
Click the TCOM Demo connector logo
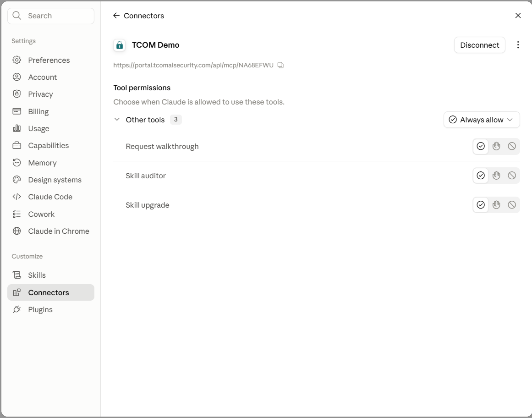click(120, 45)
